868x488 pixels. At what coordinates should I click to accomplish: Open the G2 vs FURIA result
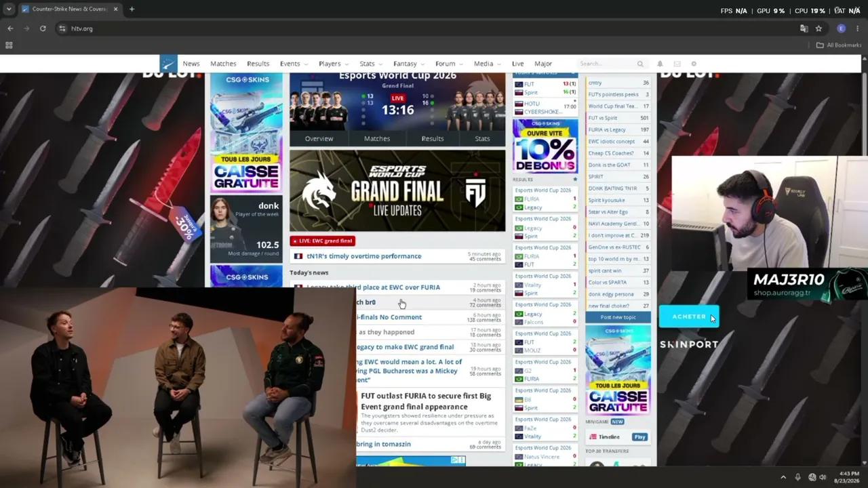(x=545, y=371)
